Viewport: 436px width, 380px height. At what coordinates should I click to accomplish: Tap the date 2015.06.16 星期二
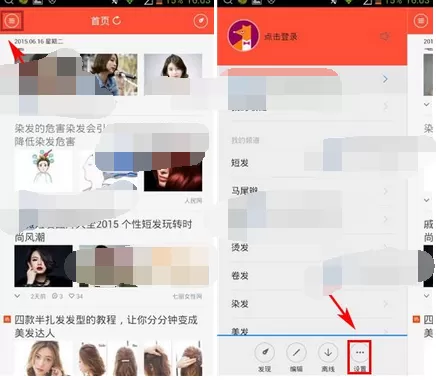[x=39, y=42]
